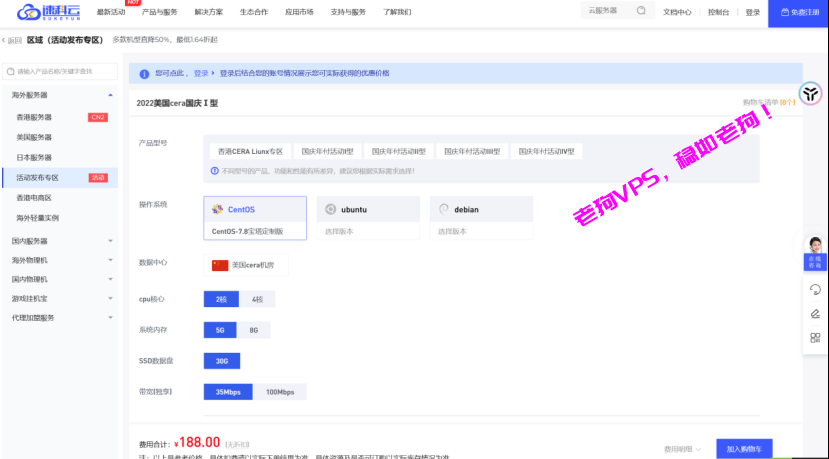The height and width of the screenshot is (459, 829).
Task: Expand 费用明细 cost details
Action: click(x=682, y=449)
